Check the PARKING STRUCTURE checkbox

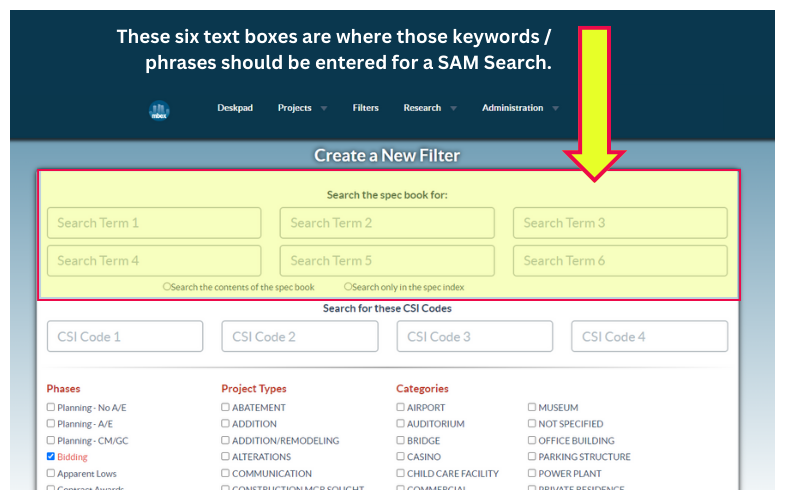coord(532,457)
